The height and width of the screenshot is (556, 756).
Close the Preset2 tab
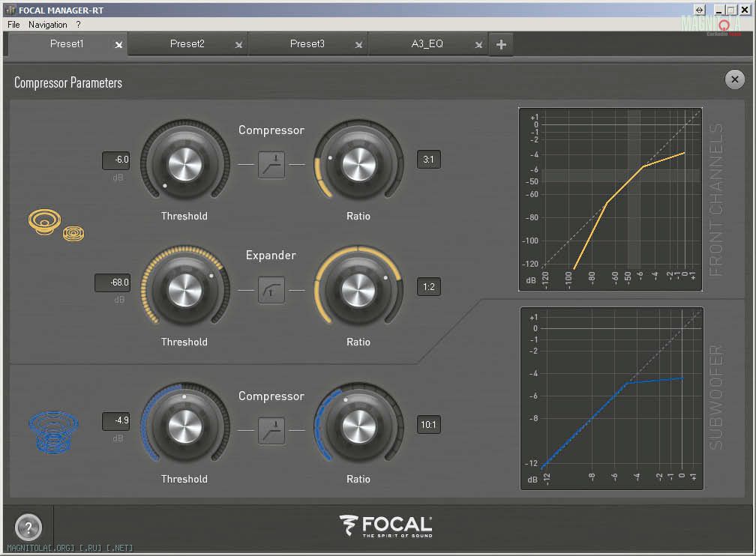[x=238, y=45]
